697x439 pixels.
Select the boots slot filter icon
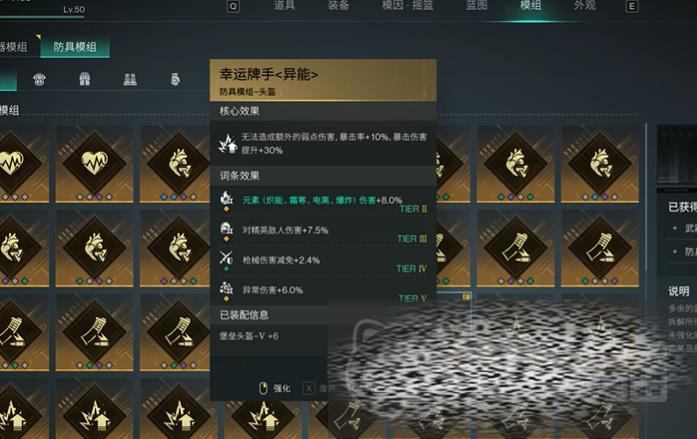click(130, 80)
